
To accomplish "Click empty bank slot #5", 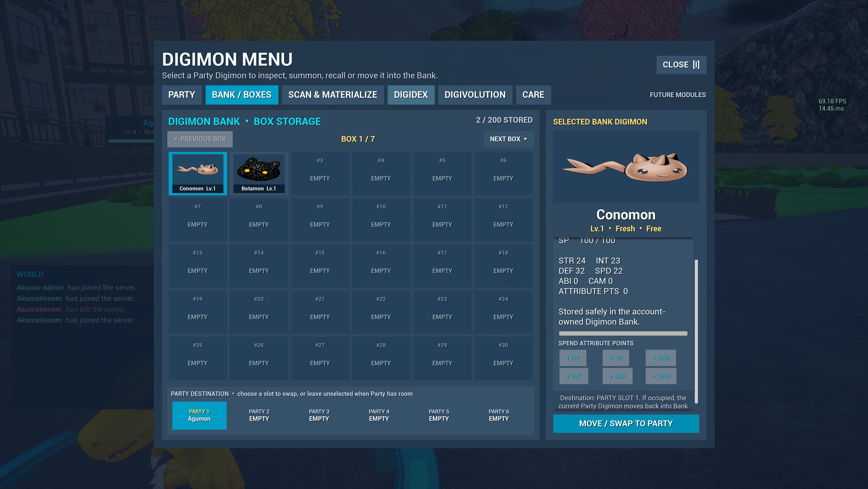I will point(442,173).
